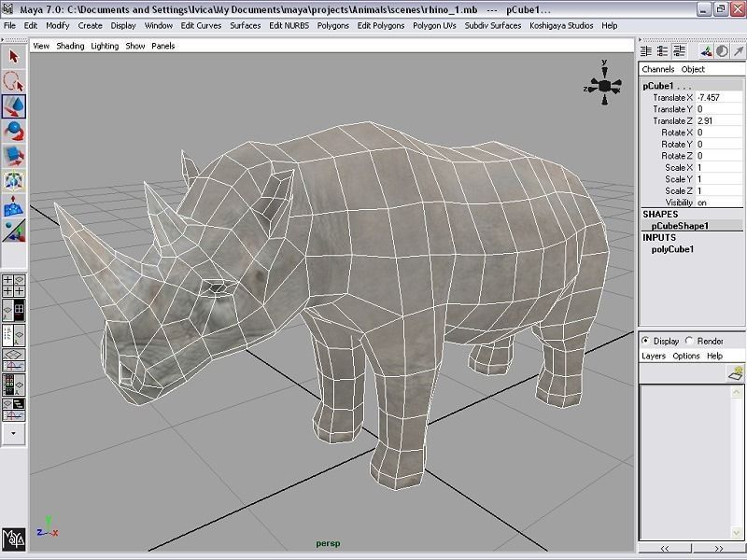Open the layer editor Options menu
Viewport: 747px width, 560px height.
click(686, 356)
